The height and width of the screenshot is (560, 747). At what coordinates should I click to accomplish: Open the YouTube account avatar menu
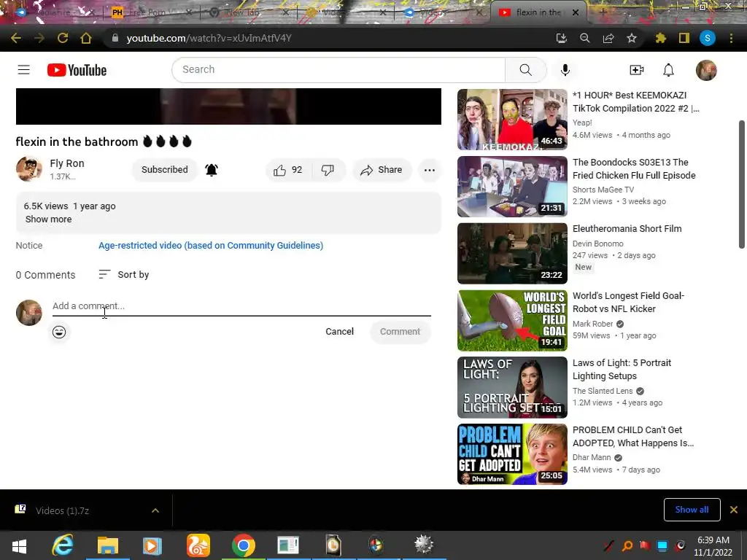[706, 70]
